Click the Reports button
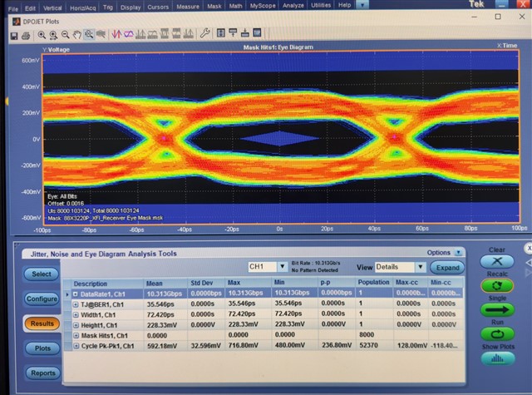532x395 pixels. click(x=43, y=373)
